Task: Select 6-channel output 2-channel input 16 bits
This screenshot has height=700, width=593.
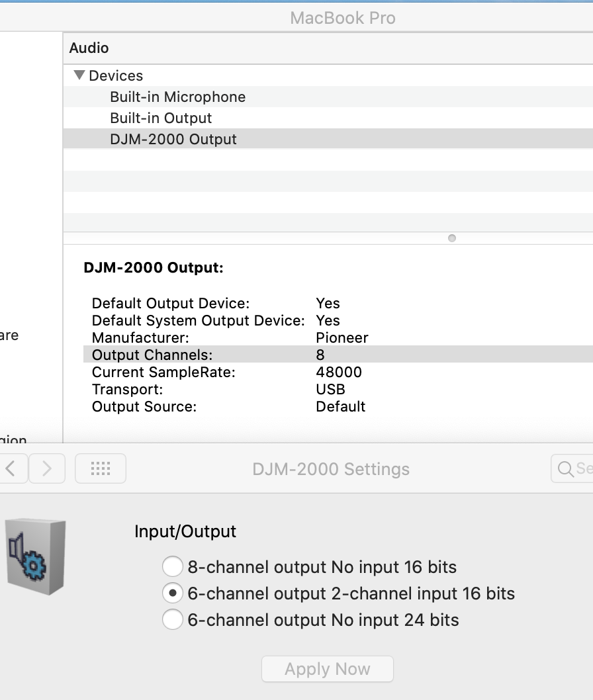Action: pyautogui.click(x=172, y=593)
